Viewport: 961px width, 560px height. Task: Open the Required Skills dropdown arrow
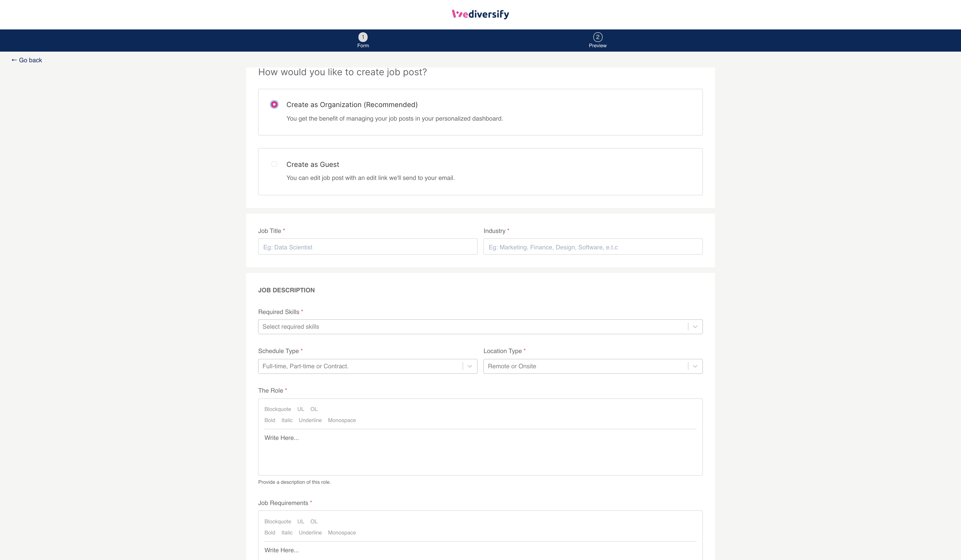(x=695, y=327)
